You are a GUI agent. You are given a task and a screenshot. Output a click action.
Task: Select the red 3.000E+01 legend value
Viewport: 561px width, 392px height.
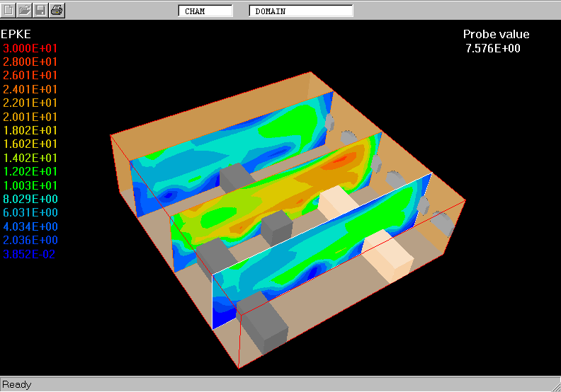click(30, 48)
